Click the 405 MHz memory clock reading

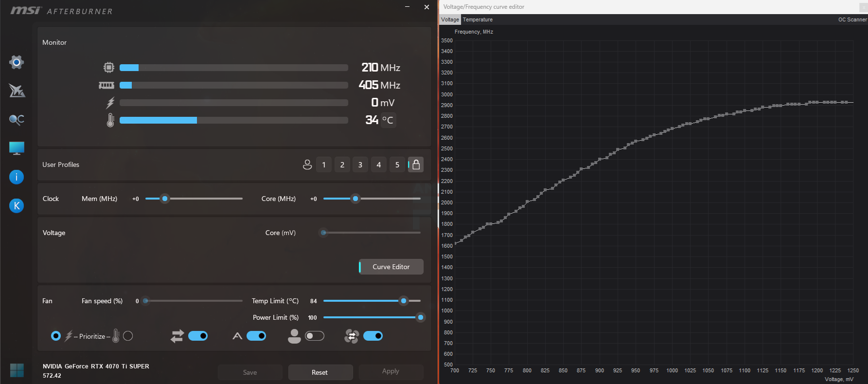click(x=379, y=85)
